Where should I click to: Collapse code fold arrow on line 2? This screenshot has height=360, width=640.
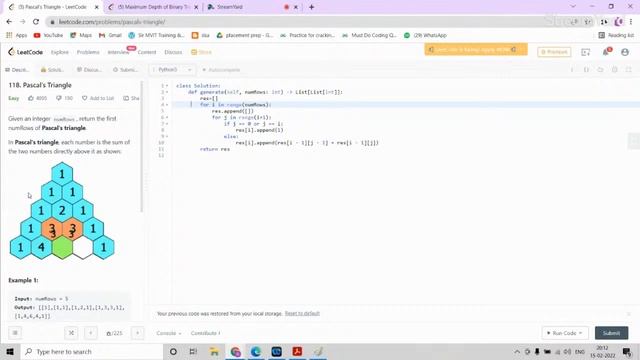[167, 92]
